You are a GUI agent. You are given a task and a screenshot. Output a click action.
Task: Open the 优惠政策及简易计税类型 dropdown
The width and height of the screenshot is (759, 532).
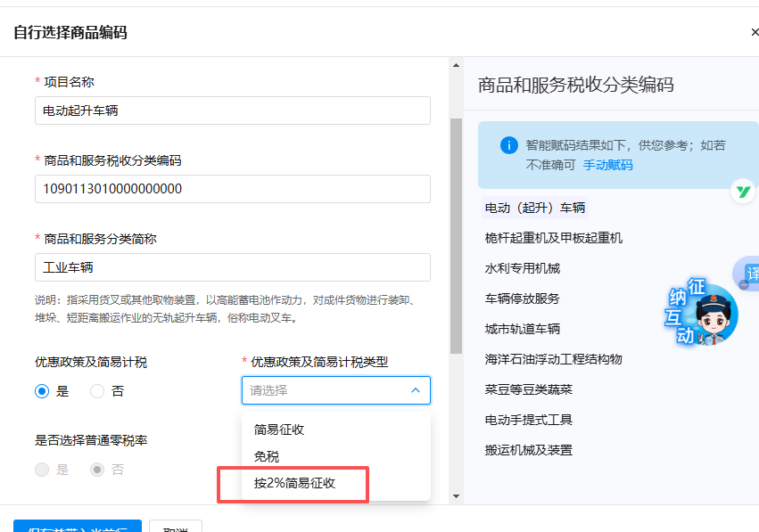click(x=335, y=390)
